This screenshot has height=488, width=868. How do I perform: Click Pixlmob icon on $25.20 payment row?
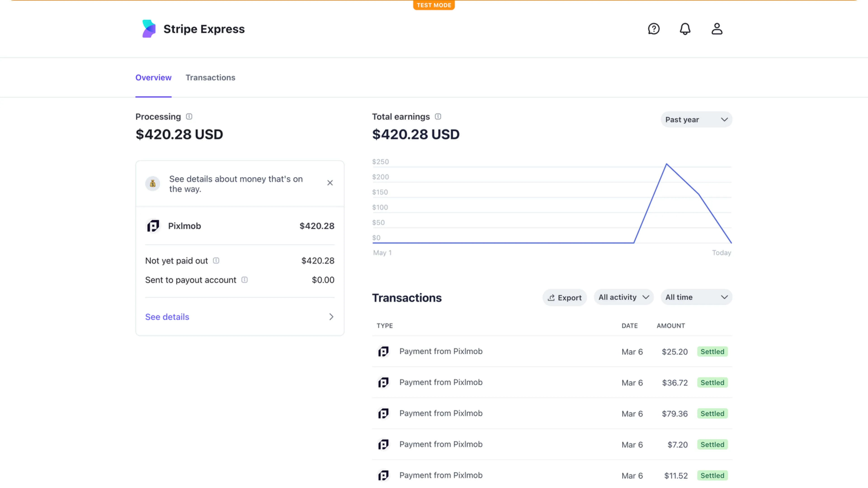pos(383,352)
